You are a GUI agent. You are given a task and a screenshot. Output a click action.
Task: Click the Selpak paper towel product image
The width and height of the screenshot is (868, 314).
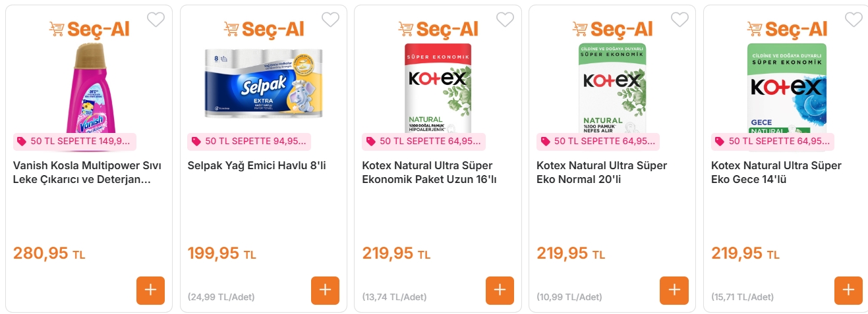[x=263, y=82]
